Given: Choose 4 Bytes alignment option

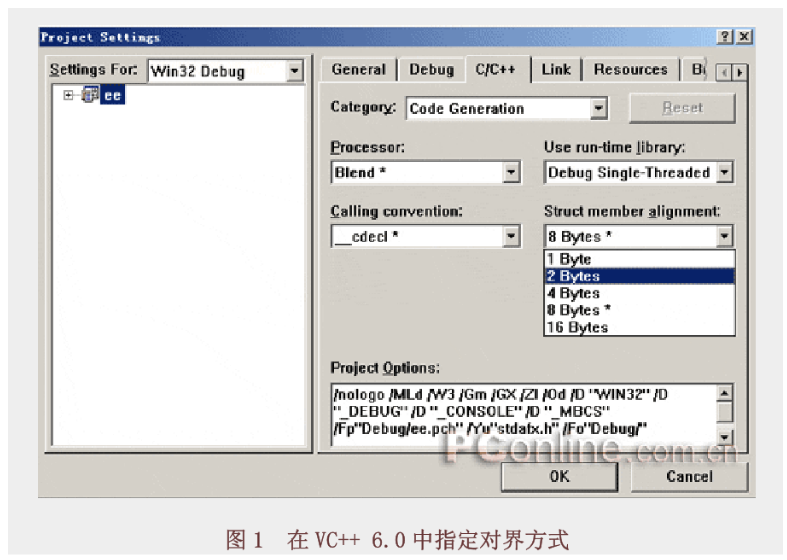Looking at the screenshot, I should pyautogui.click(x=640, y=293).
